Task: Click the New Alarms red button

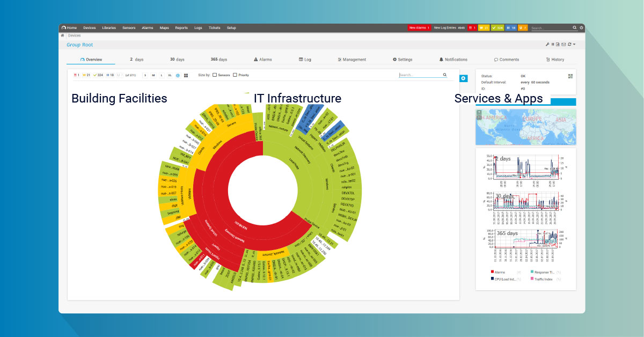Action: tap(419, 27)
